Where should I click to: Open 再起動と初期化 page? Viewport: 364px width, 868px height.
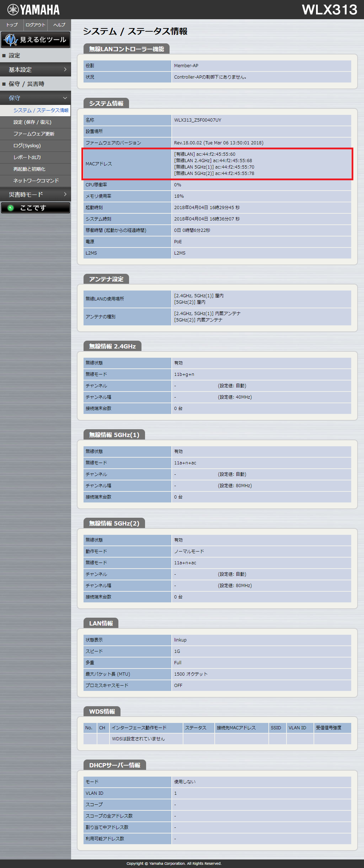[x=36, y=169]
